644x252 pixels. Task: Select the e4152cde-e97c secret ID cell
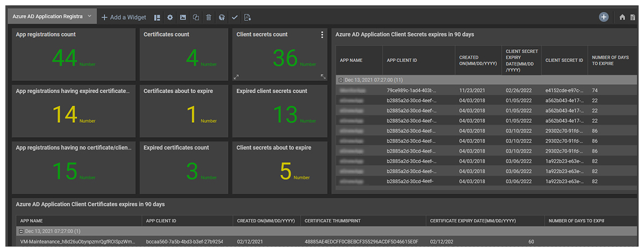click(564, 91)
